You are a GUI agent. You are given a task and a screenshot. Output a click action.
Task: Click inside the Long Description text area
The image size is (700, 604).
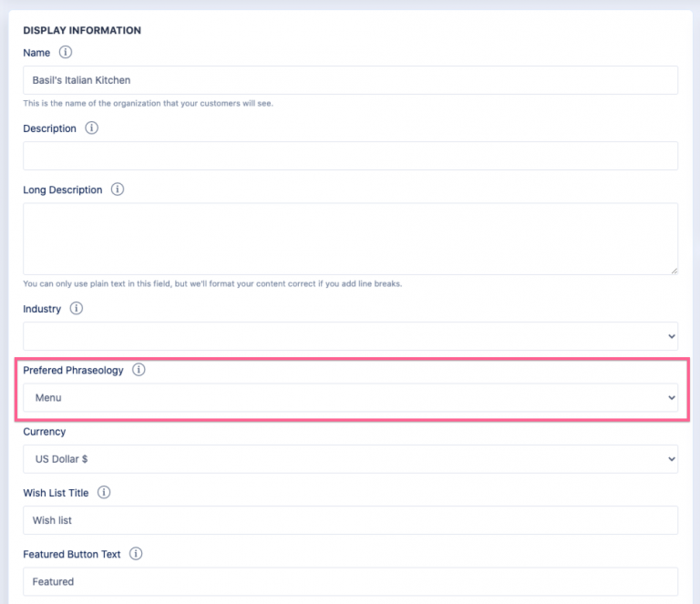pyautogui.click(x=350, y=238)
